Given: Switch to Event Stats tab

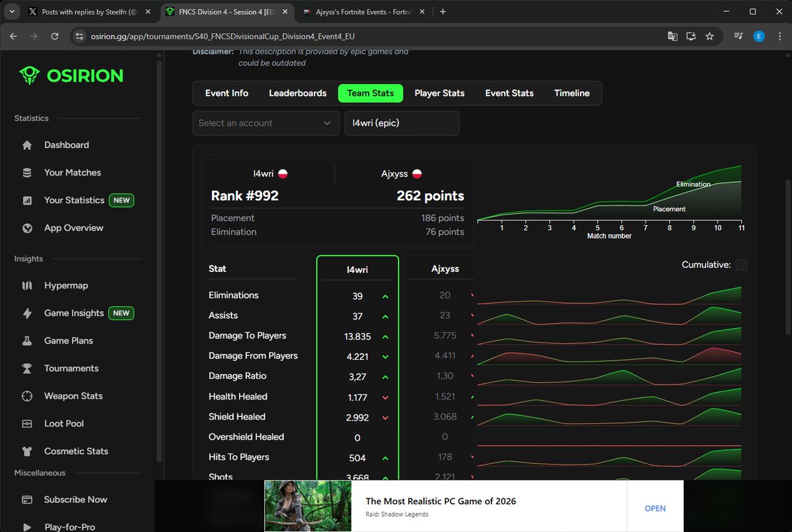Looking at the screenshot, I should click(509, 93).
